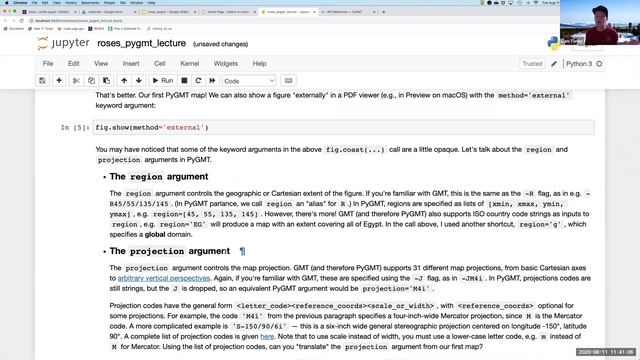Rename notebook title roses_pygmt_lecture
640x360 pixels.
point(141,43)
